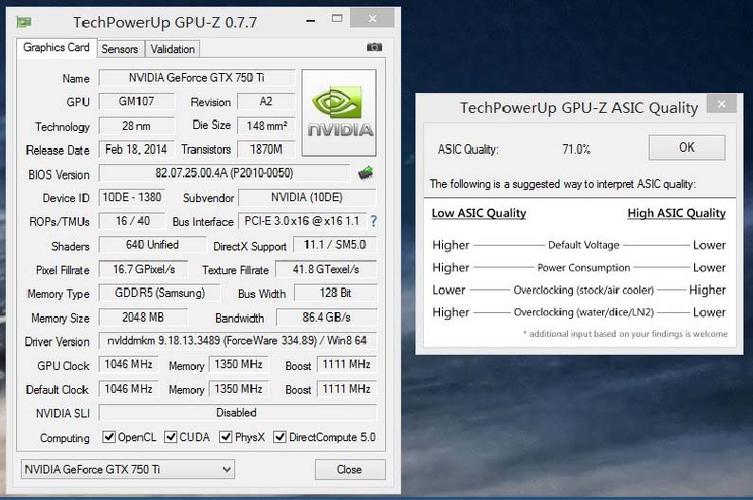The image size is (753, 500).
Task: Click the ASIC Quality dialog title text
Action: [579, 108]
